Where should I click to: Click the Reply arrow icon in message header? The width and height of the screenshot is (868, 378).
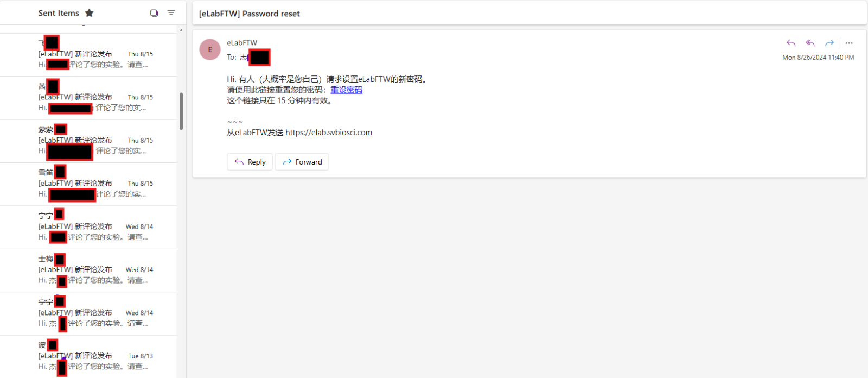(x=791, y=43)
